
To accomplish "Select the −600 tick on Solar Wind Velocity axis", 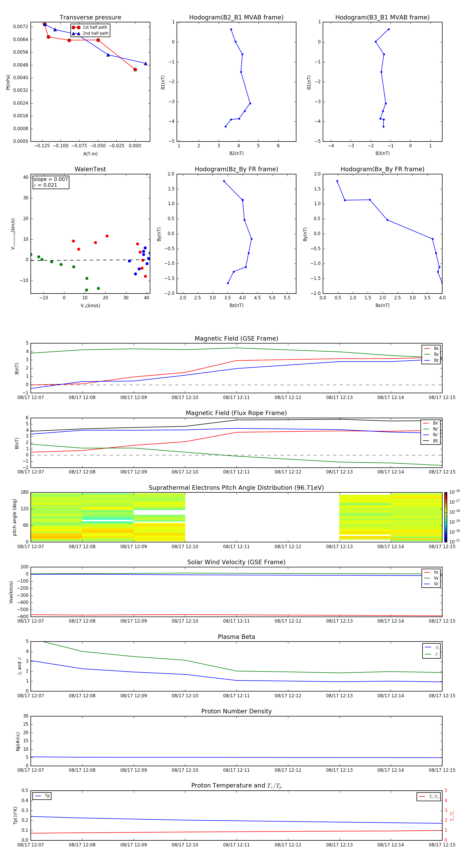I will (x=22, y=617).
